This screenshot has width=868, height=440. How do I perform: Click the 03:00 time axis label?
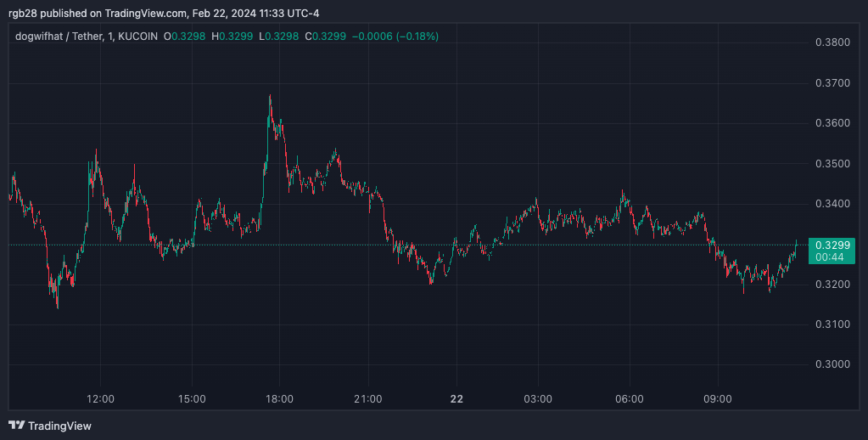point(538,398)
